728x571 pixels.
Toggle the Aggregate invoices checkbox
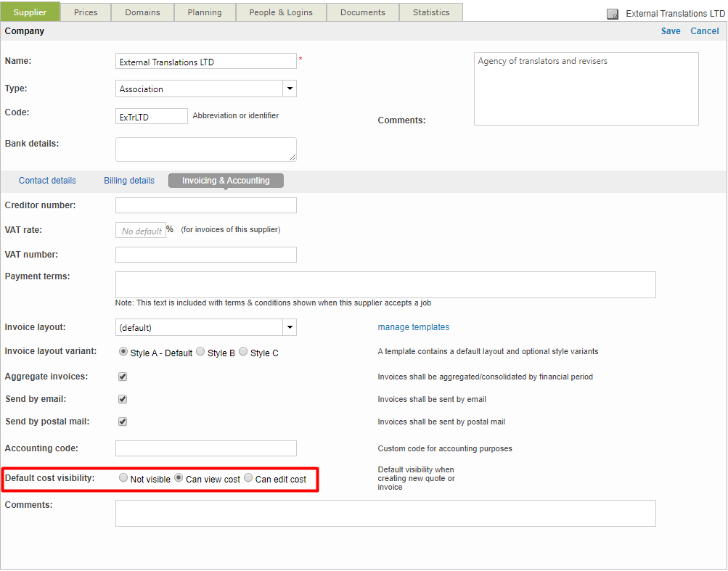coord(123,377)
